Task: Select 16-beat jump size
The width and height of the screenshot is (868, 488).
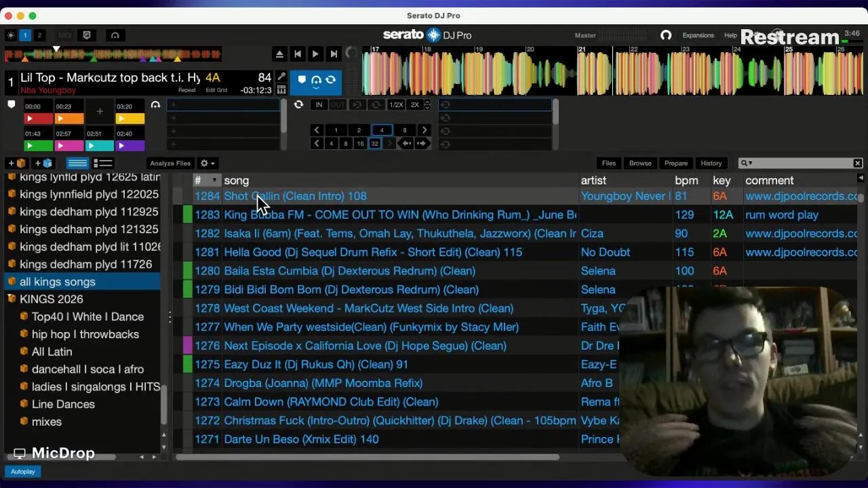Action: [x=360, y=144]
